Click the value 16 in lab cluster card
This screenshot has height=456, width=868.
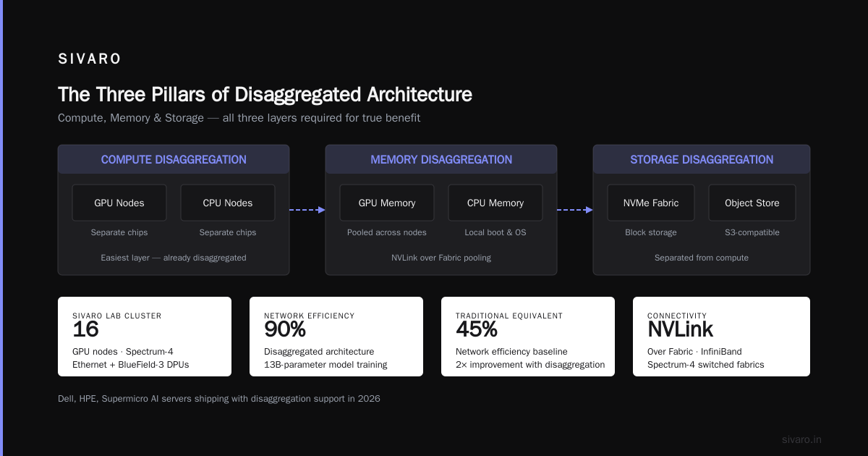click(x=85, y=330)
